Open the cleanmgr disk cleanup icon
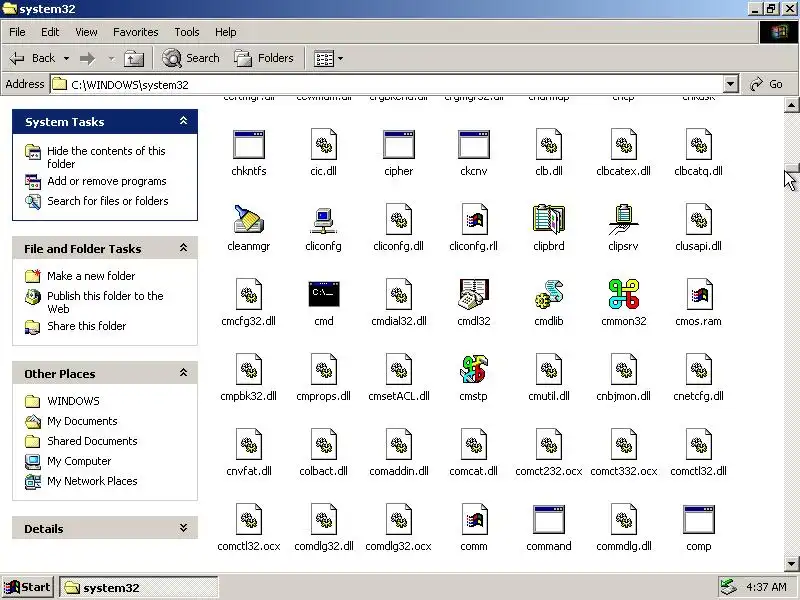The height and width of the screenshot is (600, 800). tap(248, 219)
